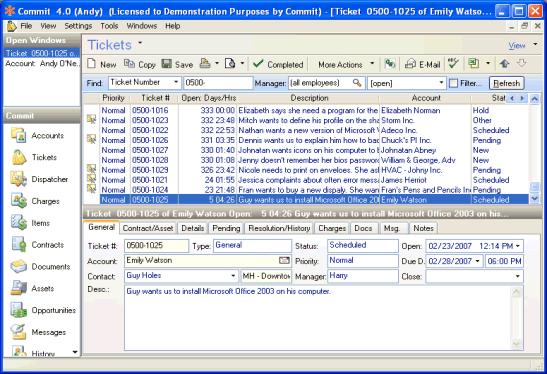Send ticket by E-Mail

(422, 65)
